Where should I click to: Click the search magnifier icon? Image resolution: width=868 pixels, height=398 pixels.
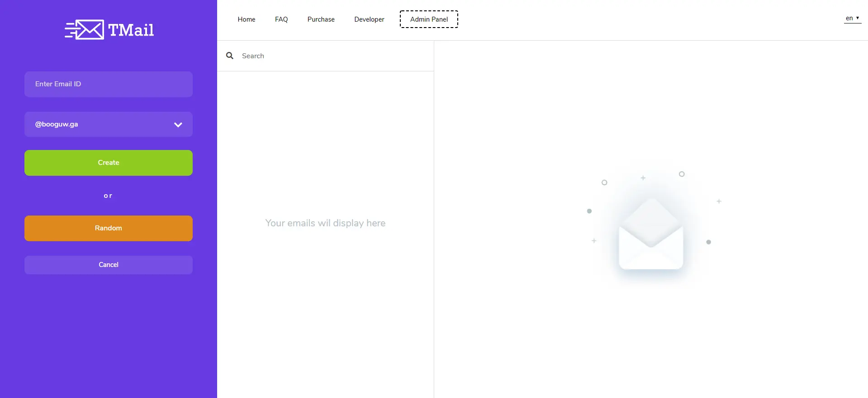tap(230, 56)
